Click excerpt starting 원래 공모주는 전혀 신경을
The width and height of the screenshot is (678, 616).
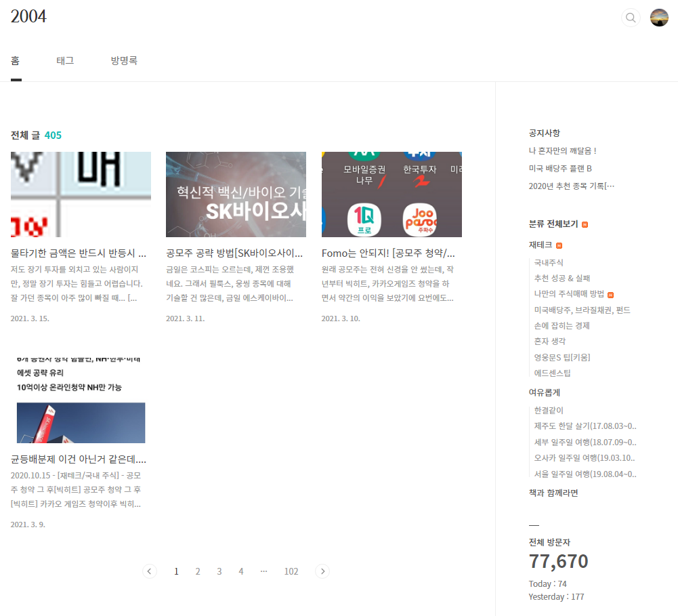(387, 284)
